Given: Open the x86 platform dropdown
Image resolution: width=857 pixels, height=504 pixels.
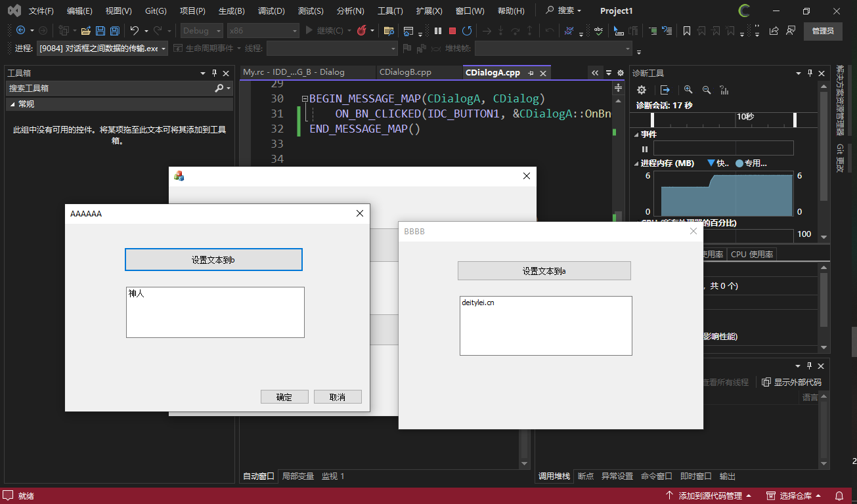Looking at the screenshot, I should (x=263, y=30).
